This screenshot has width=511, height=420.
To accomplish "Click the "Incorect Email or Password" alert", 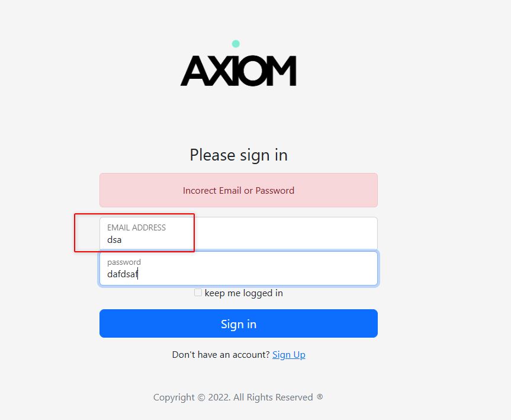I will click(238, 190).
